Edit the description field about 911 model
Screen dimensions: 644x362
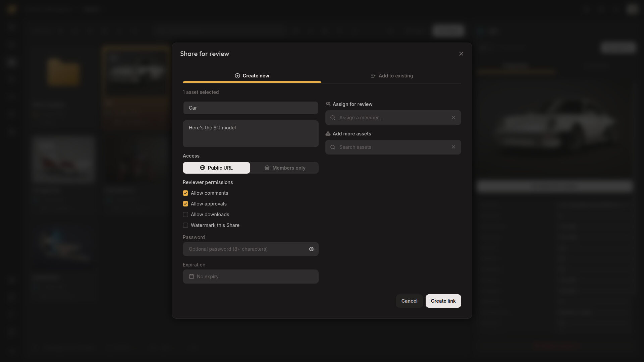coord(251,134)
